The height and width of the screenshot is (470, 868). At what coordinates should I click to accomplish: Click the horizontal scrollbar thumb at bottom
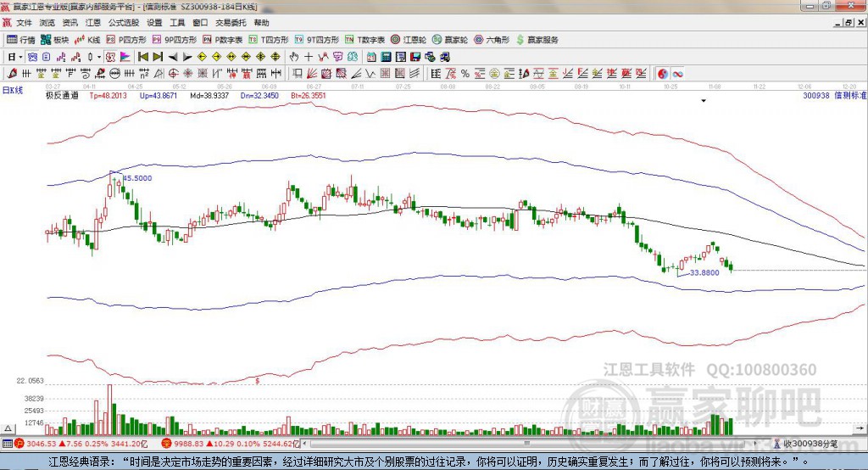527,444
